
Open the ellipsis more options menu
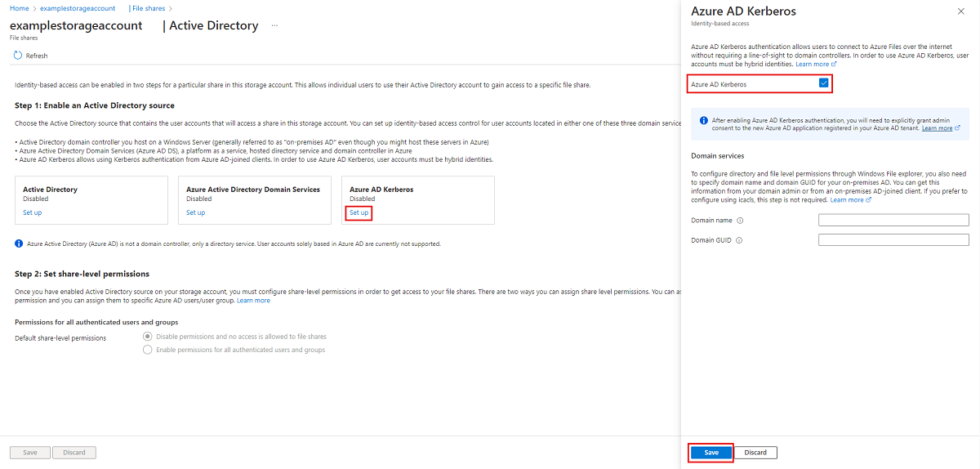pyautogui.click(x=274, y=25)
